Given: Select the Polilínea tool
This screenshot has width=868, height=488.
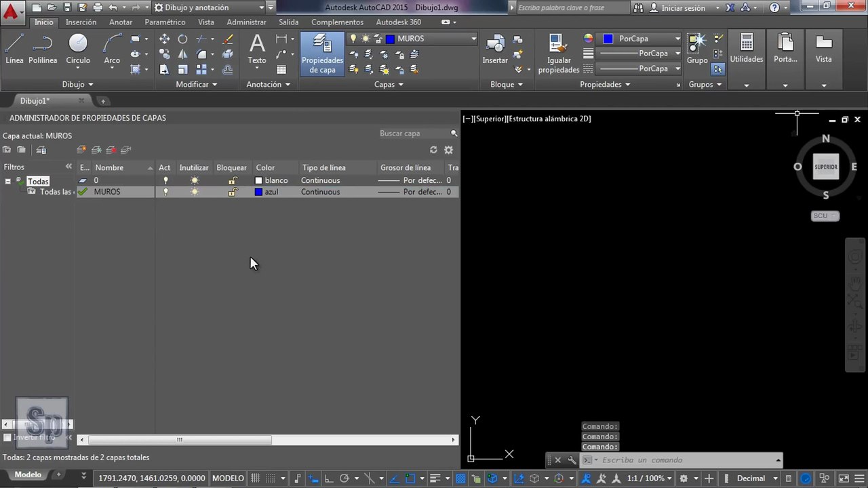Looking at the screenshot, I should coord(43,49).
